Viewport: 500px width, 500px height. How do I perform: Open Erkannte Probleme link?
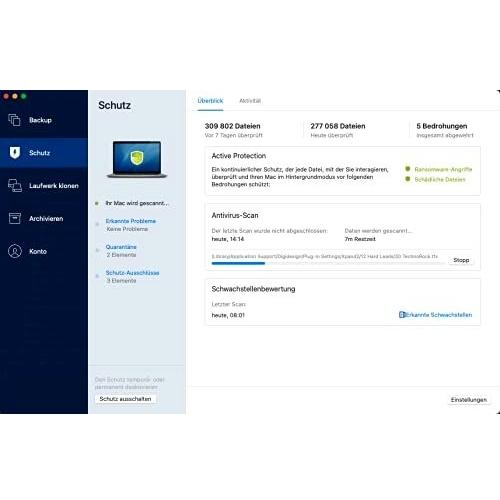tap(131, 221)
